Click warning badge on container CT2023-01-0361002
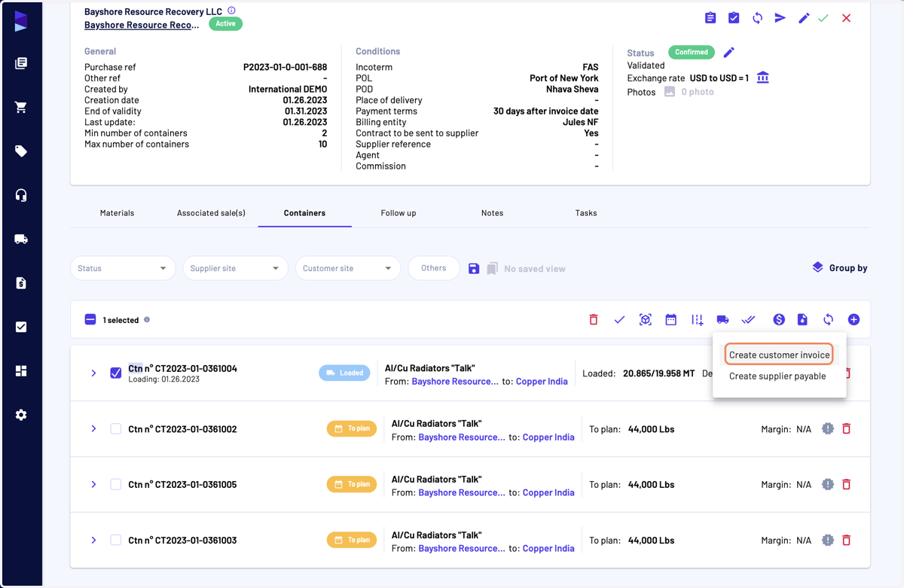The width and height of the screenshot is (904, 588). (x=828, y=429)
